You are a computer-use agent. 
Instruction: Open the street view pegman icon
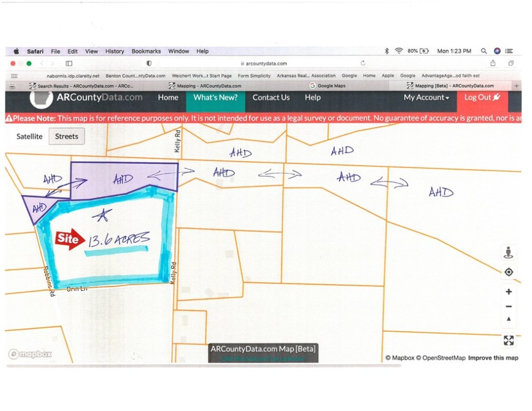tap(508, 253)
